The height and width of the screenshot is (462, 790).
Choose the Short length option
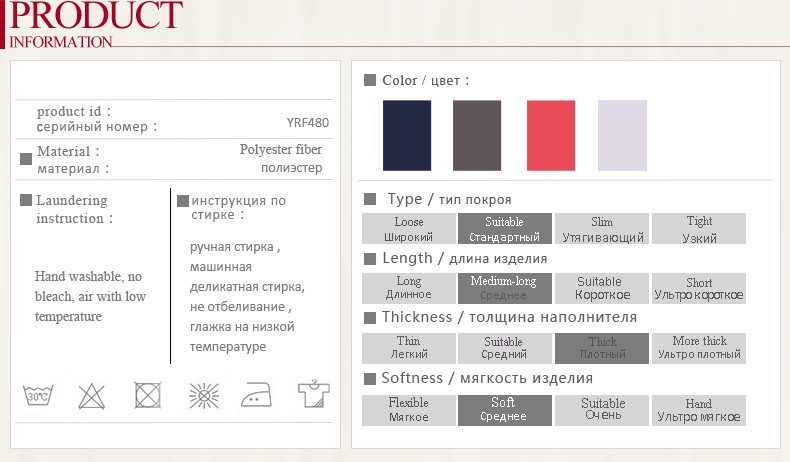(698, 288)
